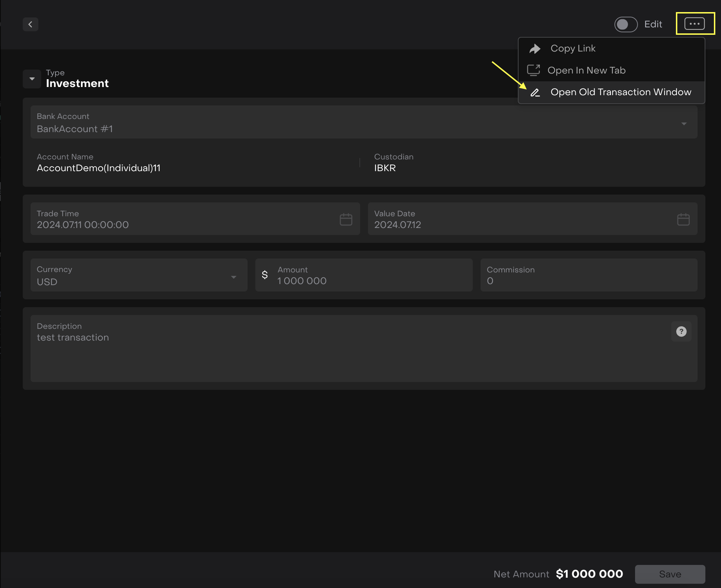Click the Commission input field
This screenshot has height=588, width=721.
coord(588,281)
